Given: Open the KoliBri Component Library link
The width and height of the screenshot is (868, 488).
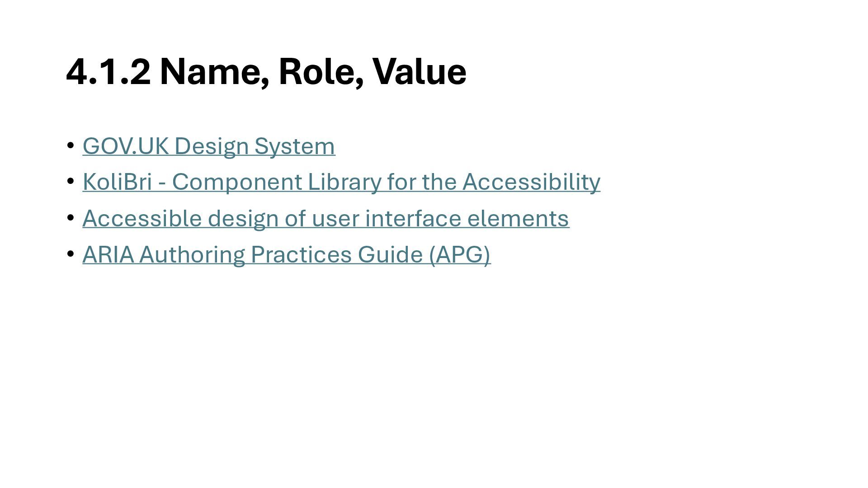Looking at the screenshot, I should 341,182.
